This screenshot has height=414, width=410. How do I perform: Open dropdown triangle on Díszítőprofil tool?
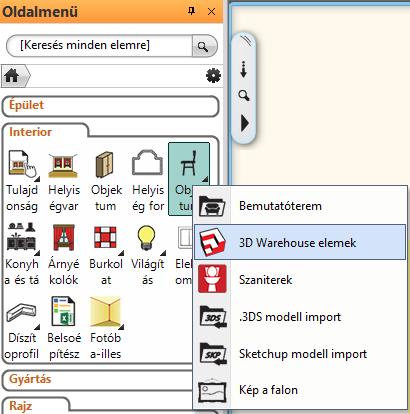(x=37, y=327)
